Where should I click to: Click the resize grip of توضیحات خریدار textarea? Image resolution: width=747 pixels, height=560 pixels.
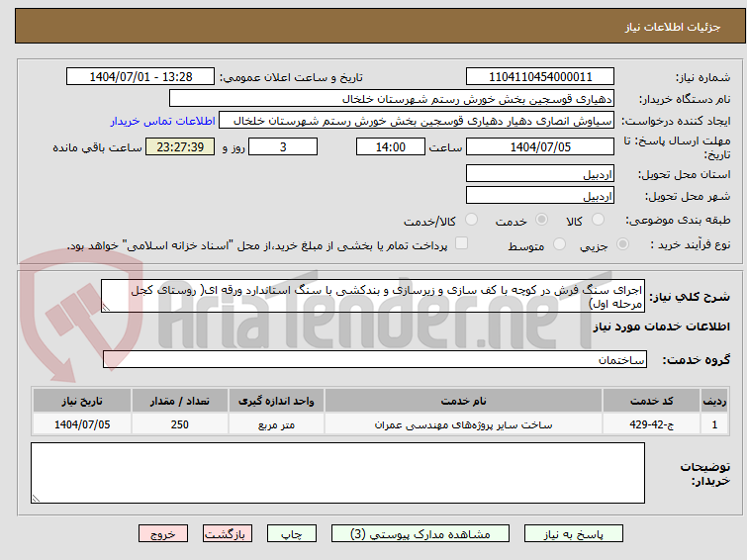[36, 499]
